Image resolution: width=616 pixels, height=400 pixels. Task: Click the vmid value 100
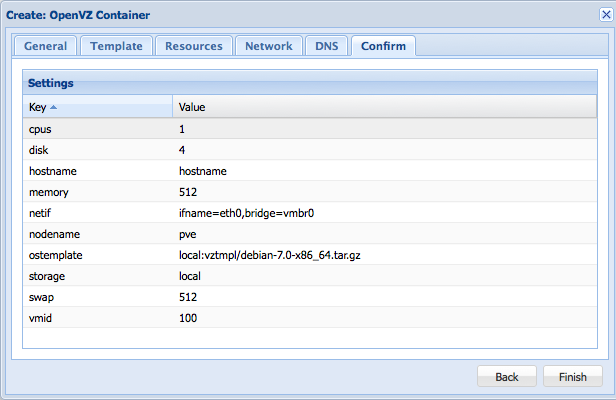tap(385, 318)
